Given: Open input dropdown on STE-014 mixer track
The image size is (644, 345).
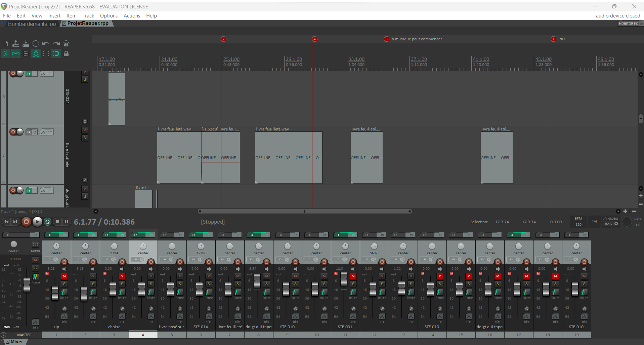Looking at the screenshot, I should click(x=196, y=259).
